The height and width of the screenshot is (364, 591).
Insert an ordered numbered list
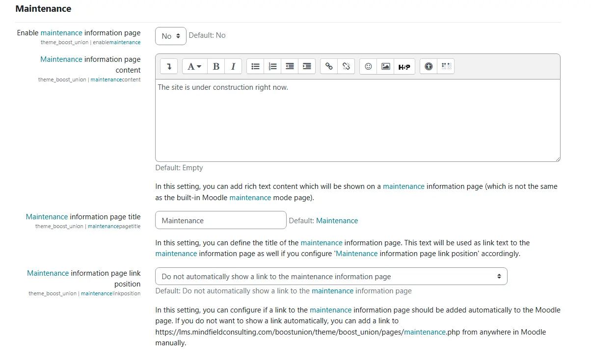click(272, 66)
